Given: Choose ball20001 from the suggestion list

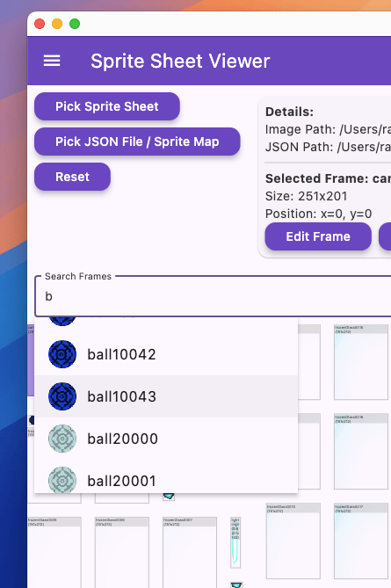Looking at the screenshot, I should pyautogui.click(x=166, y=476).
